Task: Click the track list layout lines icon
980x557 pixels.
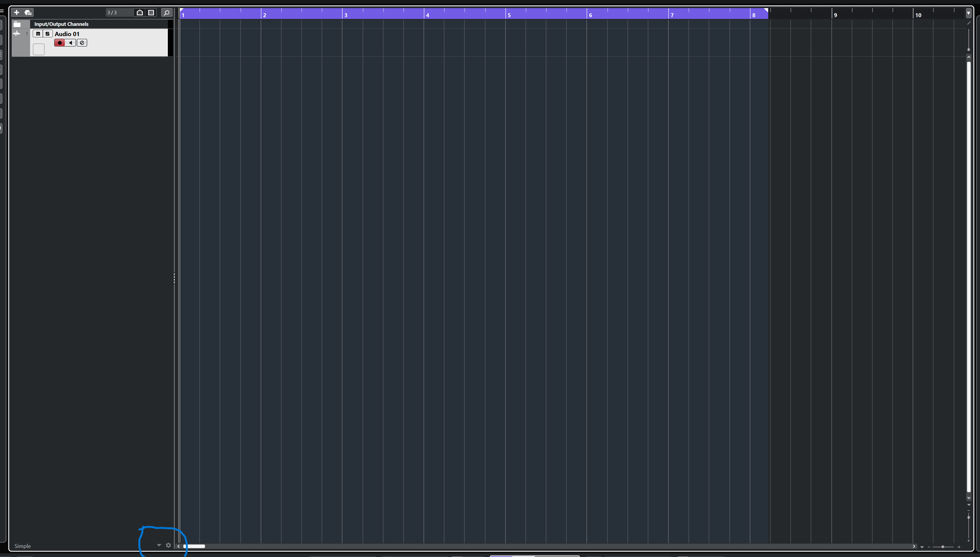Action: pos(152,13)
